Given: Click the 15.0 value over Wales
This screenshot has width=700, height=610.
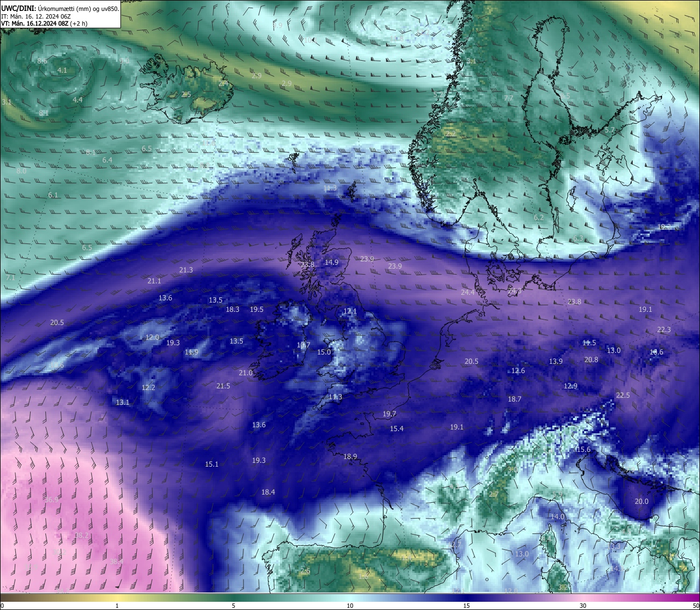Looking at the screenshot, I should [x=324, y=352].
